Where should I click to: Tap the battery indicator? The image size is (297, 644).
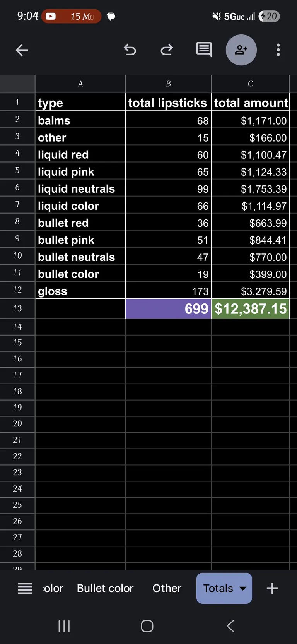pyautogui.click(x=268, y=16)
